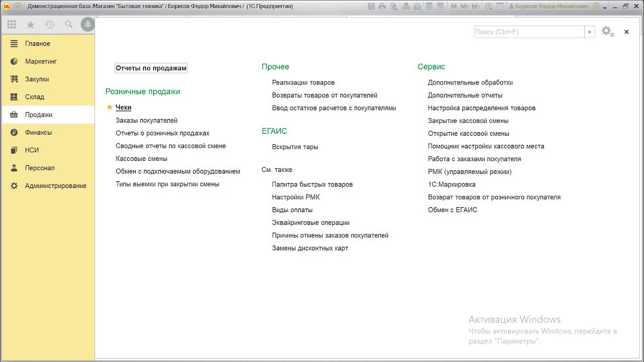The height and width of the screenshot is (362, 644).
Task: Open Замены дисконтных карт
Action: click(x=310, y=248)
